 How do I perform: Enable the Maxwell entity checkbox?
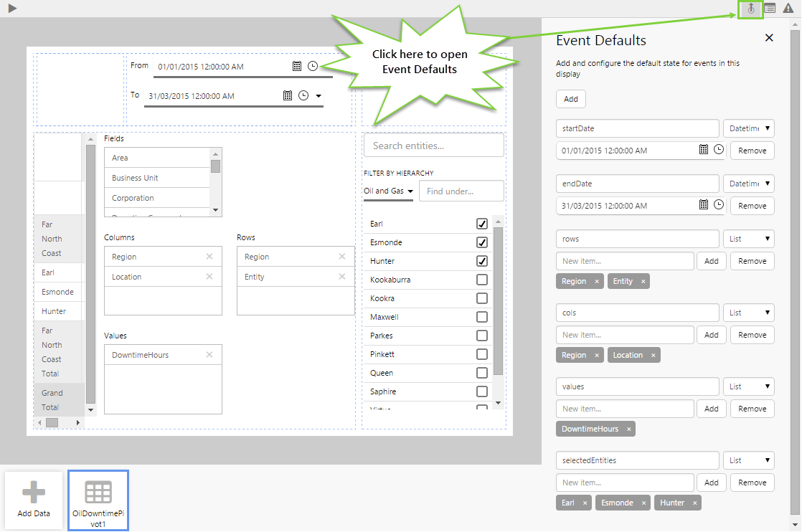[x=482, y=317]
